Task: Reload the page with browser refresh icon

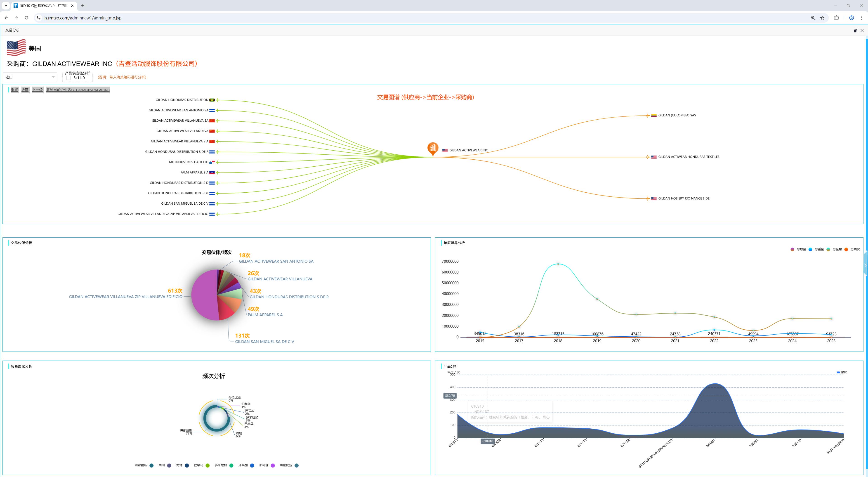Action: (26, 18)
